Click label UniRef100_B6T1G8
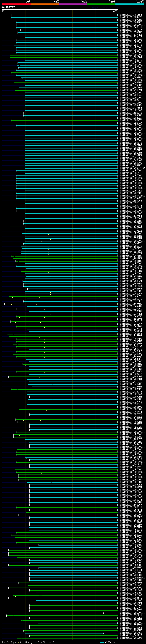 (131, 87)
